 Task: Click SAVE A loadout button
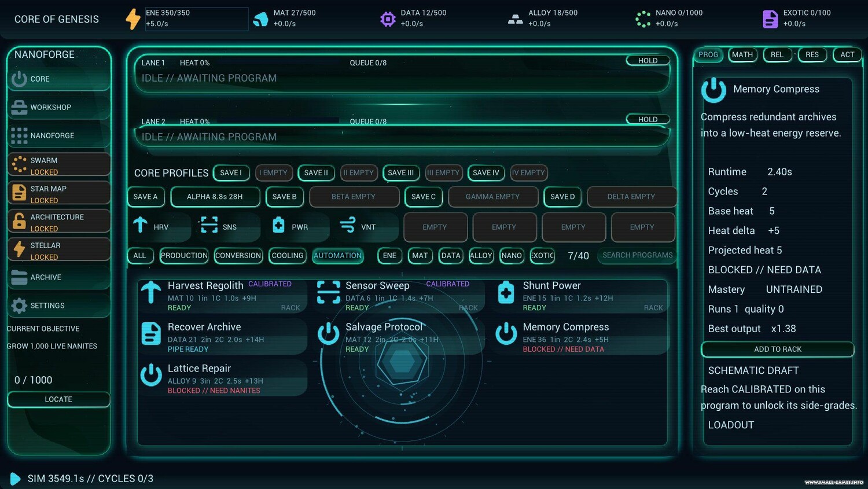(x=145, y=197)
